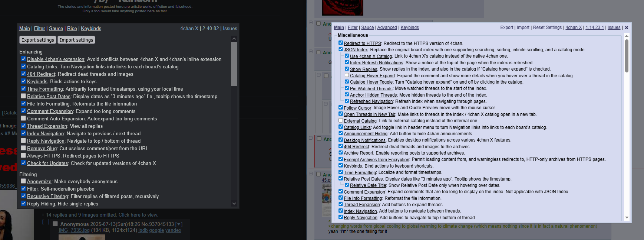
Task: Close the light 4chan X settings dialog
Action: point(627,27)
